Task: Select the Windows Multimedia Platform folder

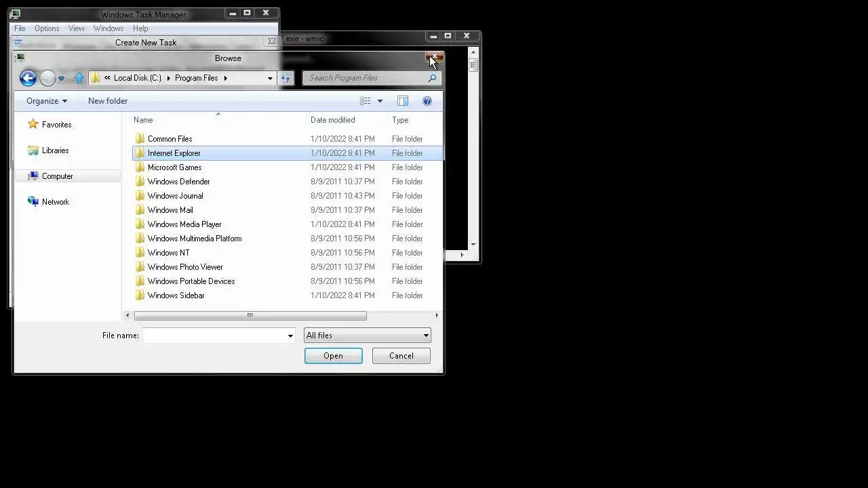Action: (288, 239)
